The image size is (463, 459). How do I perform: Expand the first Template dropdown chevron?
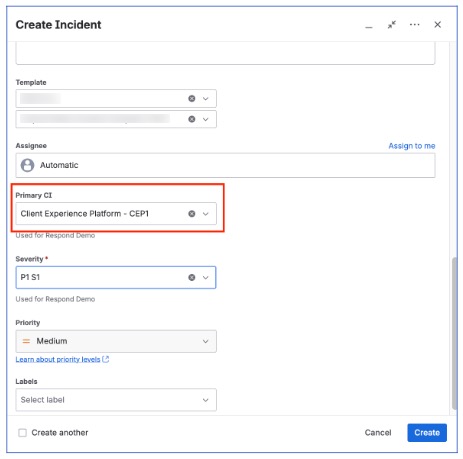click(206, 99)
